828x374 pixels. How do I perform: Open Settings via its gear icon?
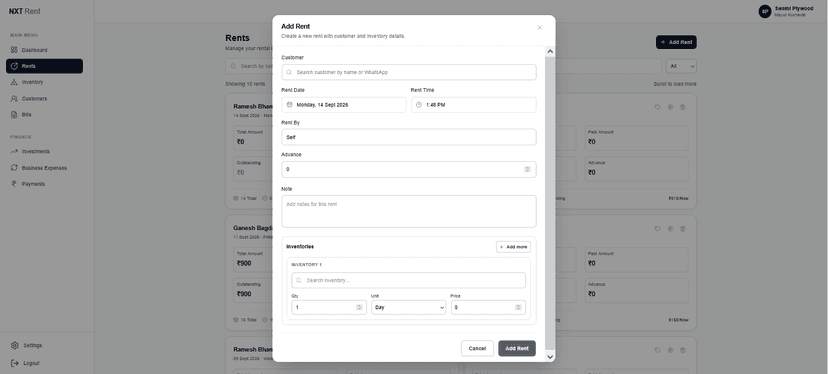click(x=15, y=345)
